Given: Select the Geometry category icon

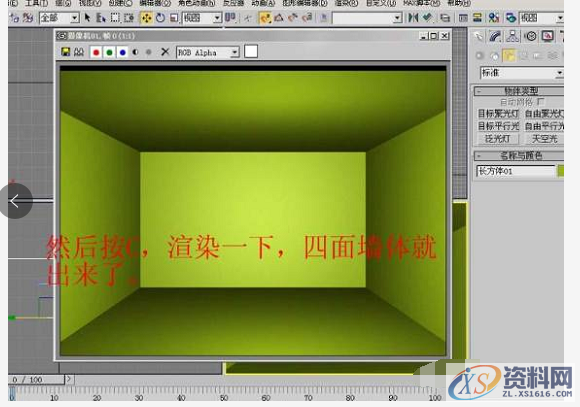Looking at the screenshot, I should pyautogui.click(x=480, y=56).
